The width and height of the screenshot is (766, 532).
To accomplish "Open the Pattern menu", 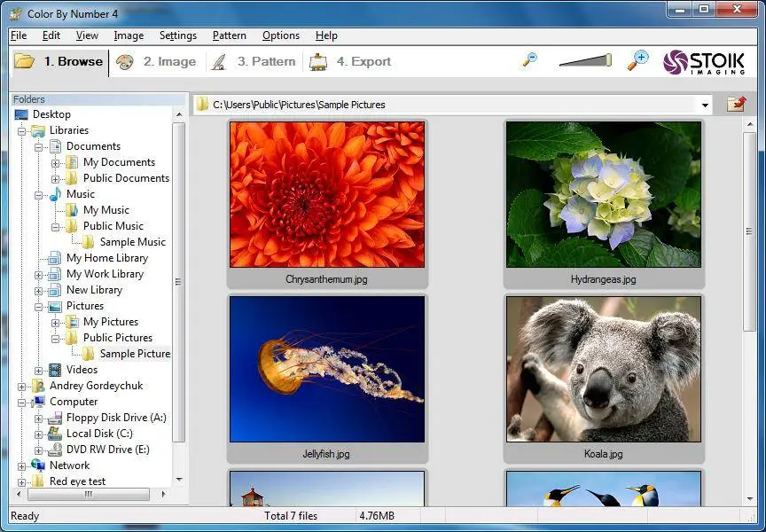I will pyautogui.click(x=229, y=35).
